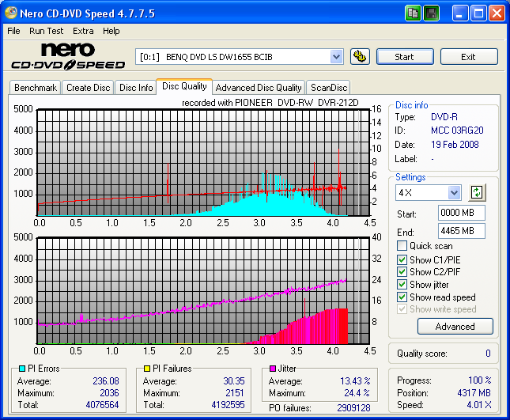The width and height of the screenshot is (510, 420).
Task: Click the greyed Show write speed checkbox
Action: pyautogui.click(x=402, y=309)
